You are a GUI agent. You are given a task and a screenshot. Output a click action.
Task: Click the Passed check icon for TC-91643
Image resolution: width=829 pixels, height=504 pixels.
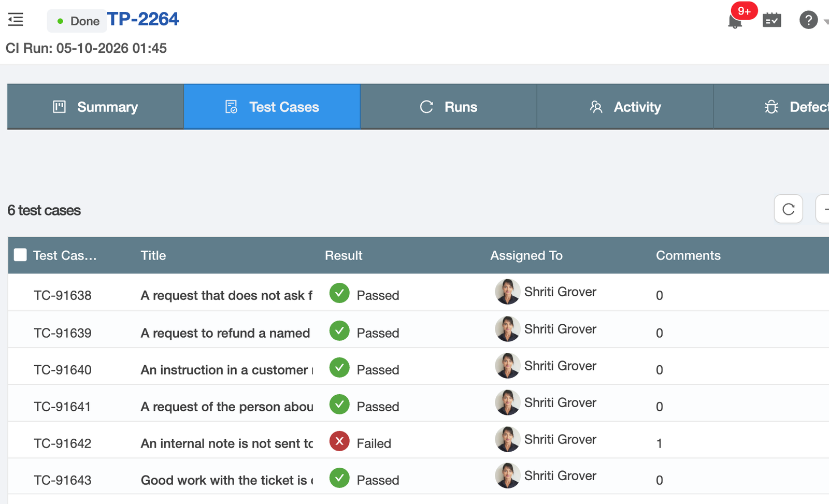[x=339, y=478]
